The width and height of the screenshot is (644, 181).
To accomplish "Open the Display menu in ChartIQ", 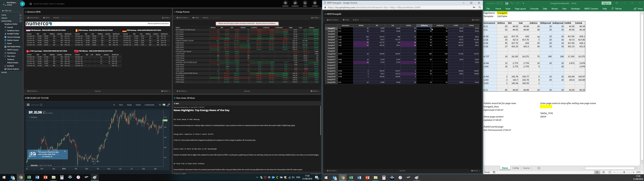I will 129,105.
